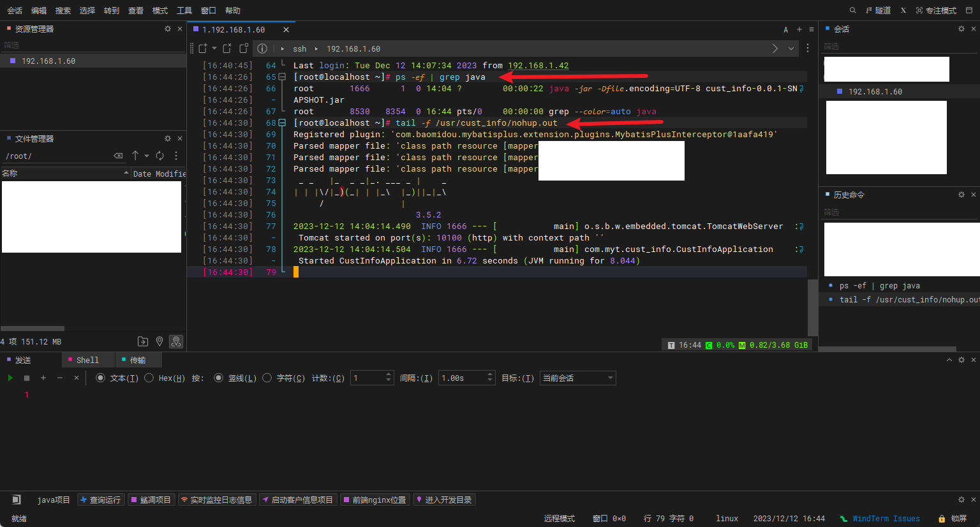Click the new session icon in toolbar
Viewport: 980px width, 527px height.
[x=203, y=48]
